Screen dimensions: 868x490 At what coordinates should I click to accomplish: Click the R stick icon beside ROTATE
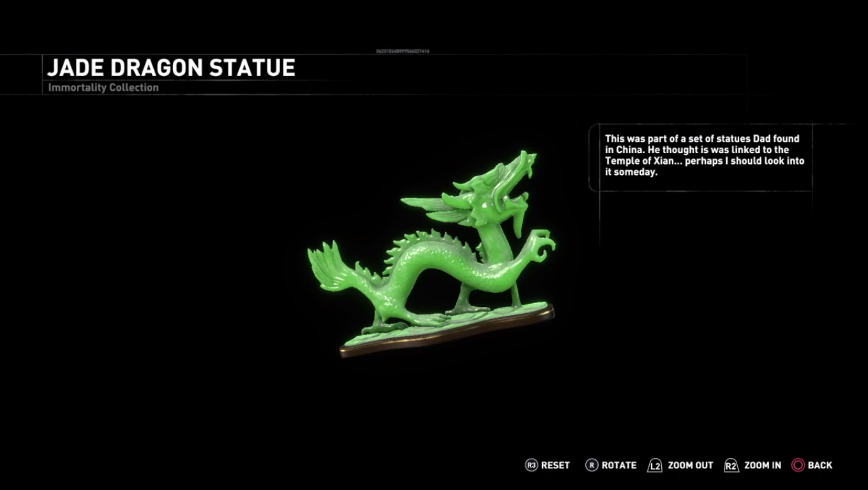click(x=592, y=465)
